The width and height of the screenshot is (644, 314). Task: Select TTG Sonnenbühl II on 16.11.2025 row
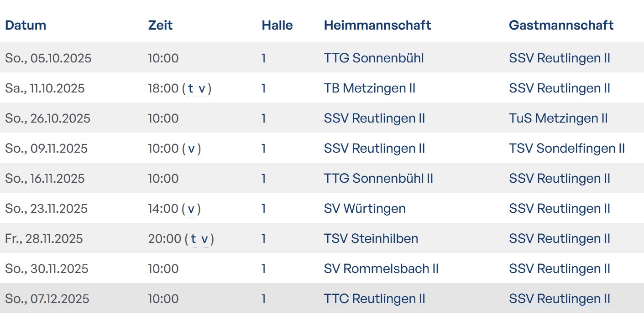[378, 179]
